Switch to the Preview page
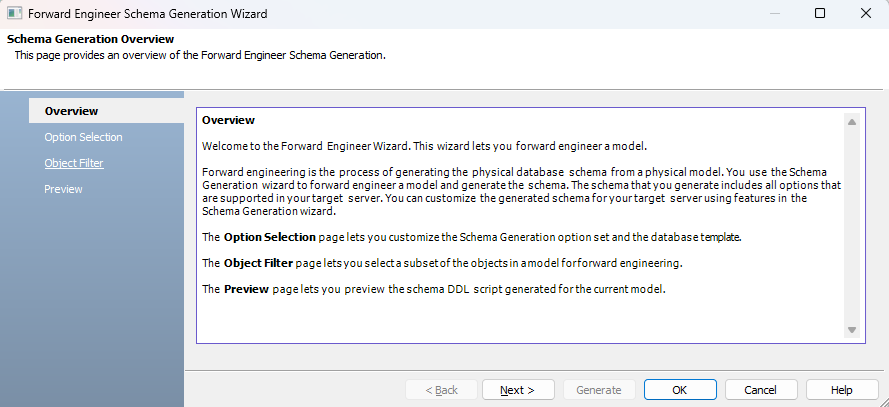 [63, 189]
